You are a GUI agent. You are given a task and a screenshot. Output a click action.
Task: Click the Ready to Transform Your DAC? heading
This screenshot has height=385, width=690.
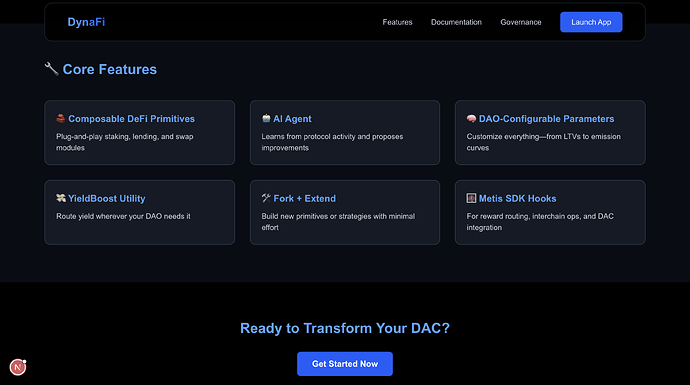tap(345, 328)
